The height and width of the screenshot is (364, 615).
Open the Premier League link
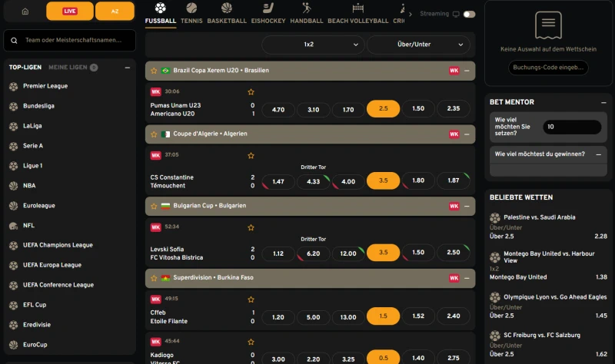point(45,86)
